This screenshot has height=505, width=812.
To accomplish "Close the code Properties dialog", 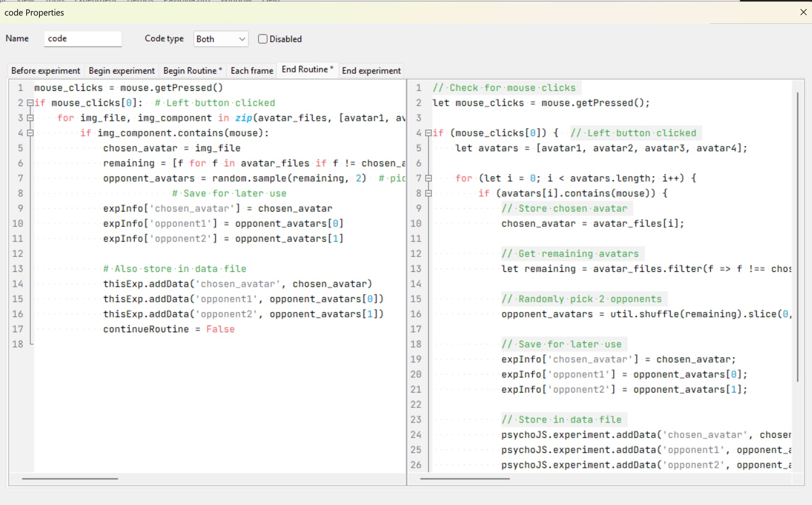I will [803, 12].
